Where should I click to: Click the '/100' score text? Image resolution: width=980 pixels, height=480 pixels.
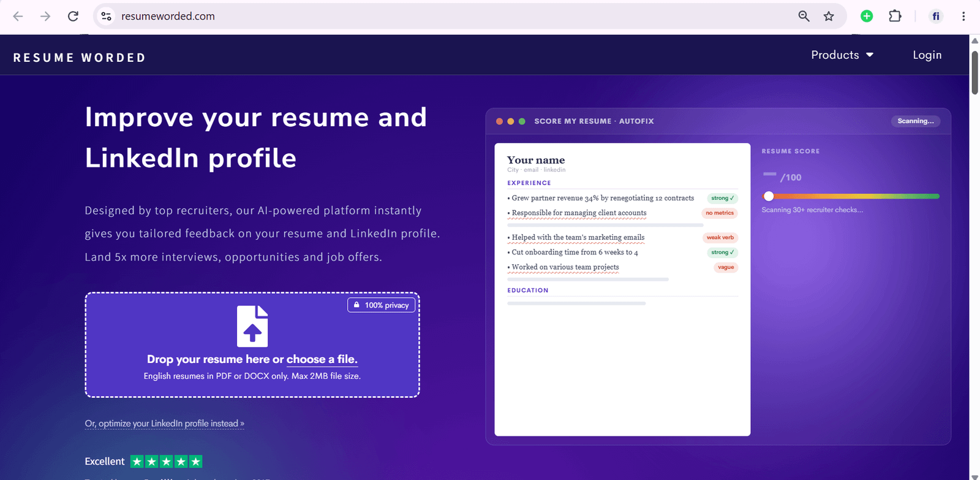791,178
